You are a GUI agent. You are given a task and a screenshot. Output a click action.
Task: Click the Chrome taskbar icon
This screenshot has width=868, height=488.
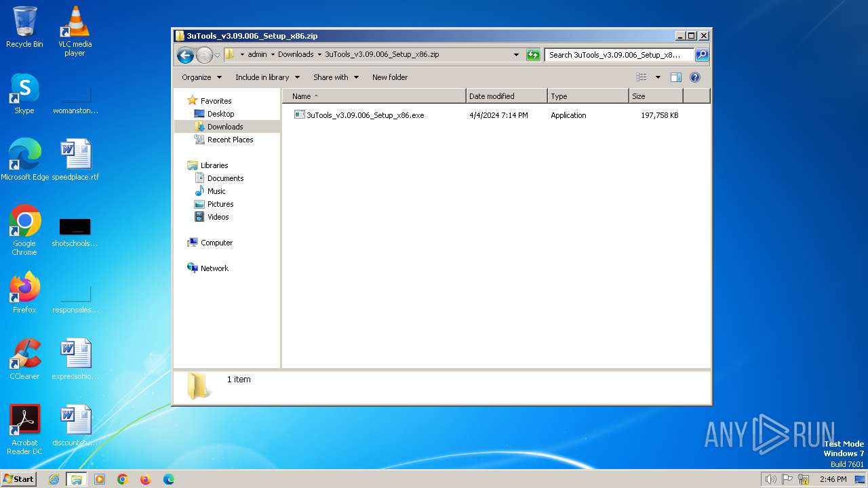tap(123, 479)
